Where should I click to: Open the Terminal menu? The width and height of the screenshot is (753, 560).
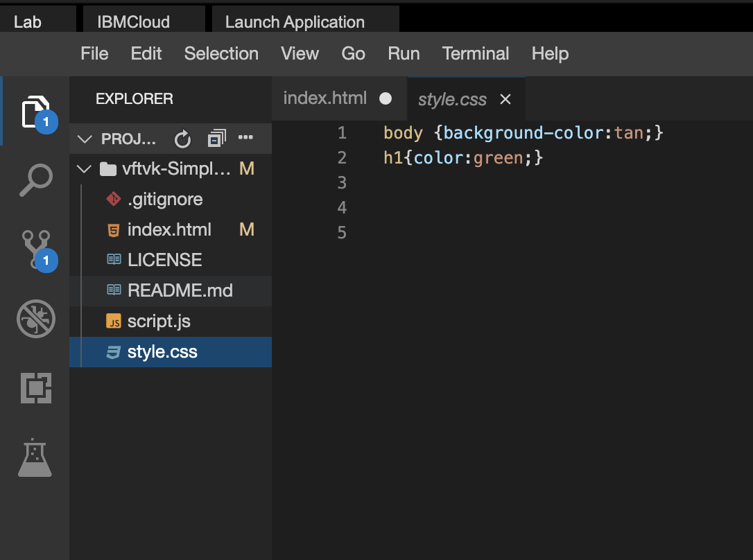475,53
